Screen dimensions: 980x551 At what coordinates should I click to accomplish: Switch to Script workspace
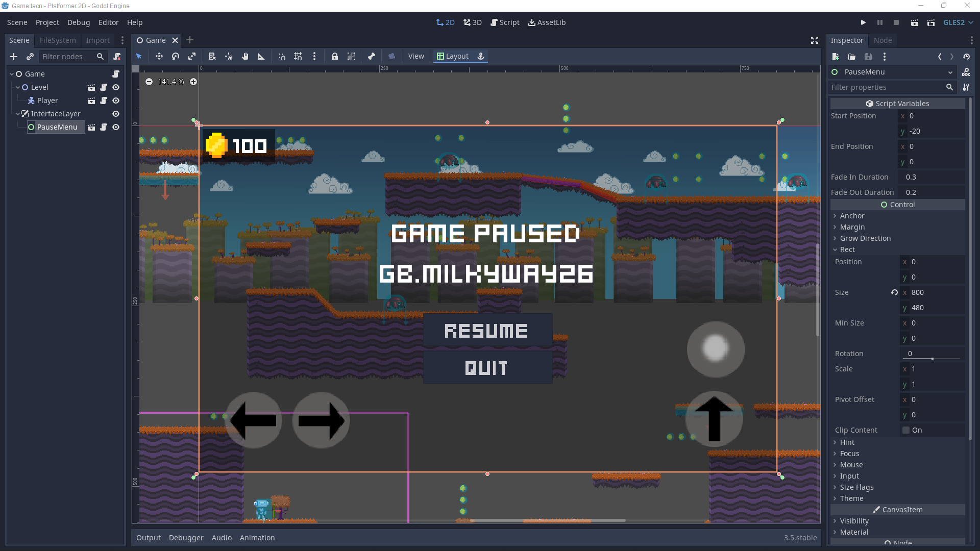505,22
